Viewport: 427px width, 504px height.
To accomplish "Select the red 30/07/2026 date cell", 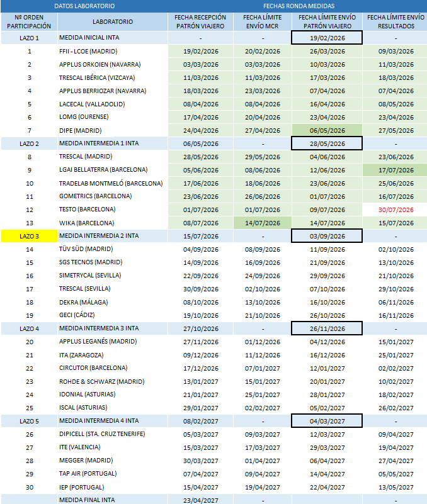I will 396,210.
